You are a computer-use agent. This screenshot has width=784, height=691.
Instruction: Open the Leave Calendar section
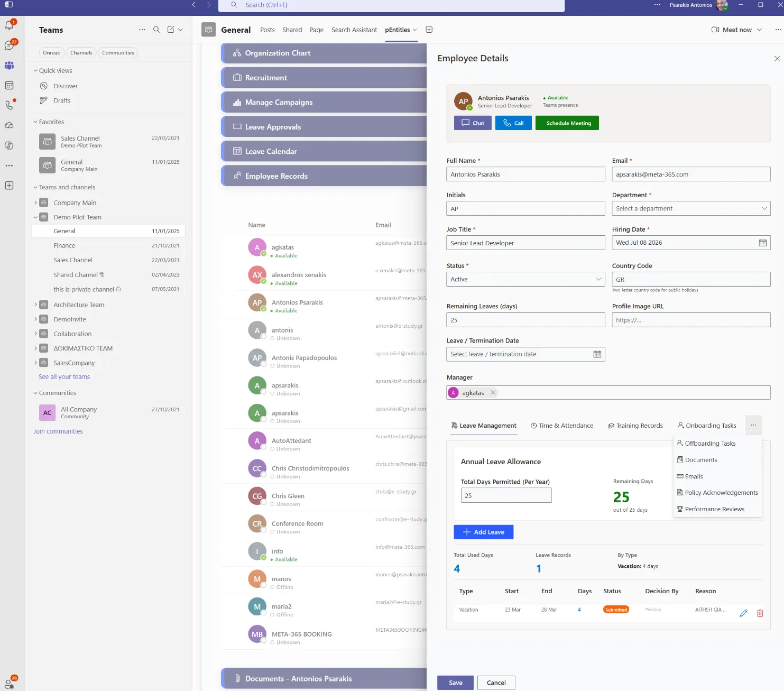(x=324, y=151)
